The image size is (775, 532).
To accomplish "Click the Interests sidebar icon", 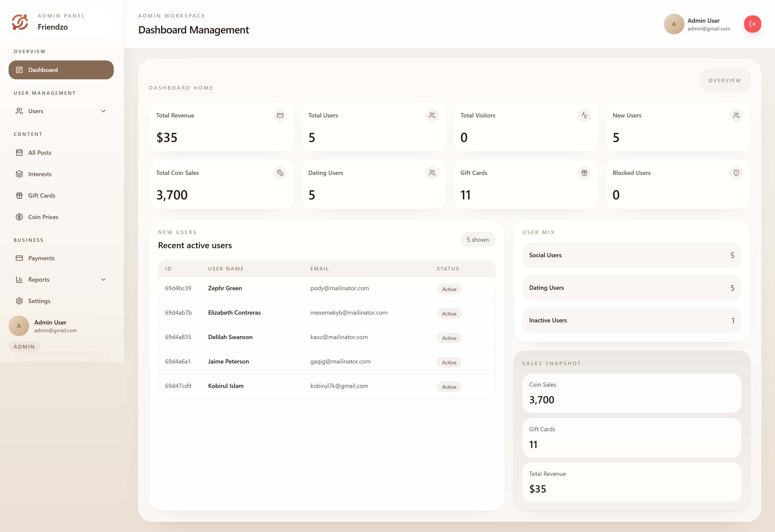I will [19, 174].
